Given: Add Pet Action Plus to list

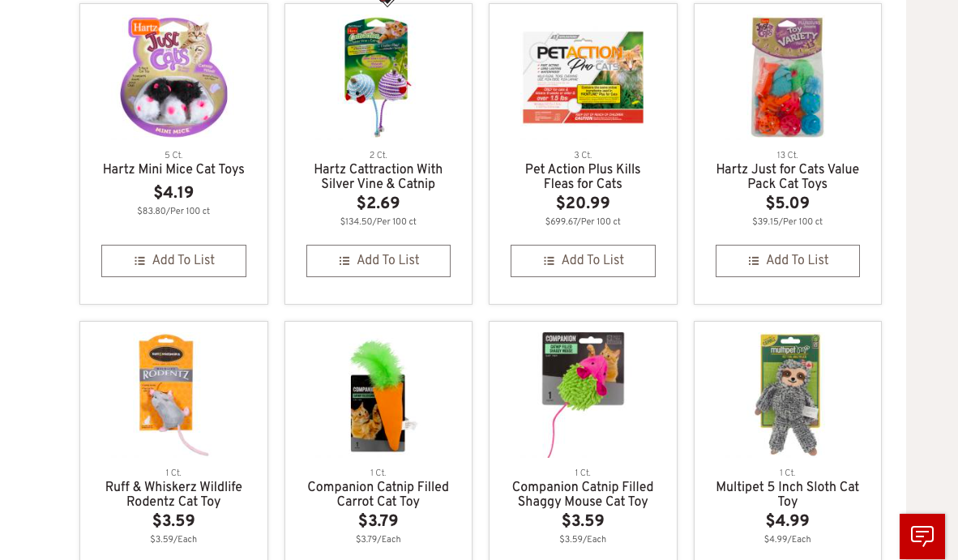Looking at the screenshot, I should click(x=583, y=261).
